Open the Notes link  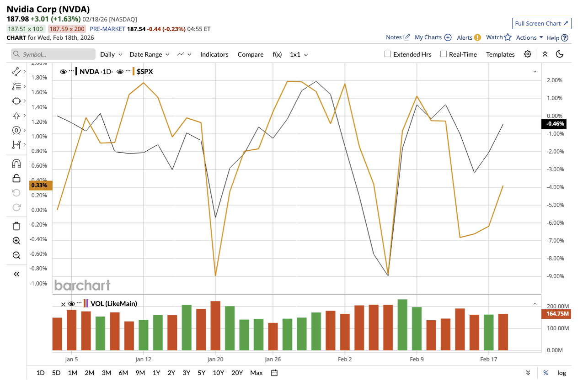click(x=398, y=37)
